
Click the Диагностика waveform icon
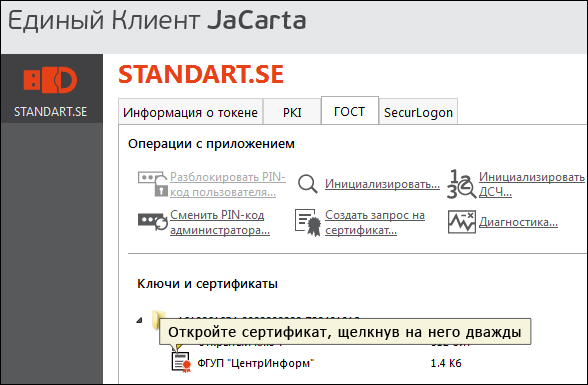coord(462,222)
